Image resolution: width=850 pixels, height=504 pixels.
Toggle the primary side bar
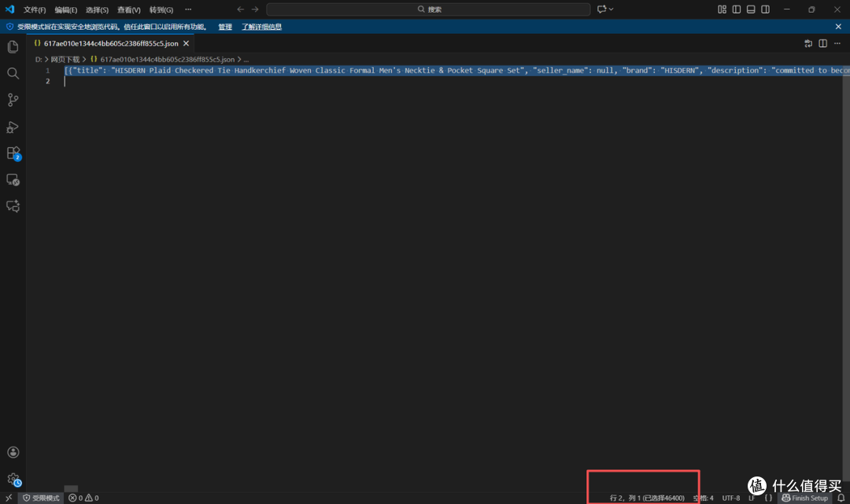[x=736, y=9]
